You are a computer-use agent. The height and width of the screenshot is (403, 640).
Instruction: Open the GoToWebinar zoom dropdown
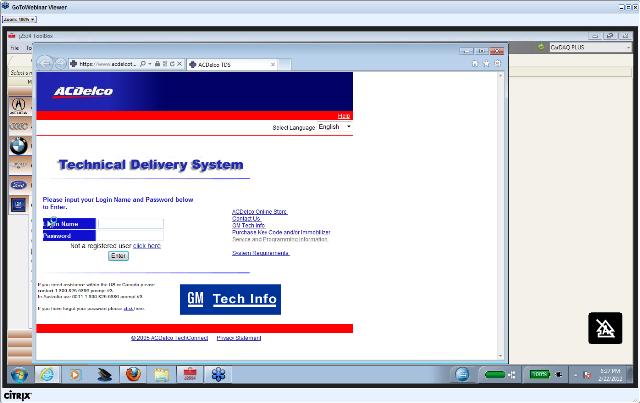point(19,19)
